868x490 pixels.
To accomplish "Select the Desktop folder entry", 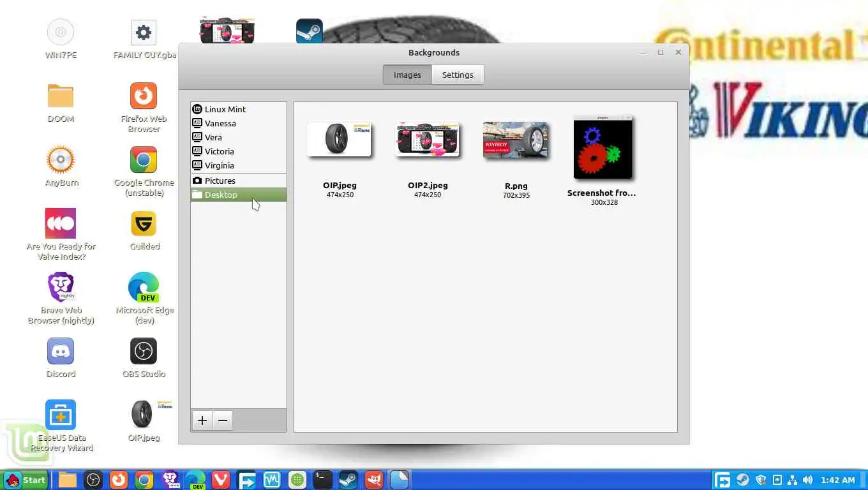I will 238,195.
